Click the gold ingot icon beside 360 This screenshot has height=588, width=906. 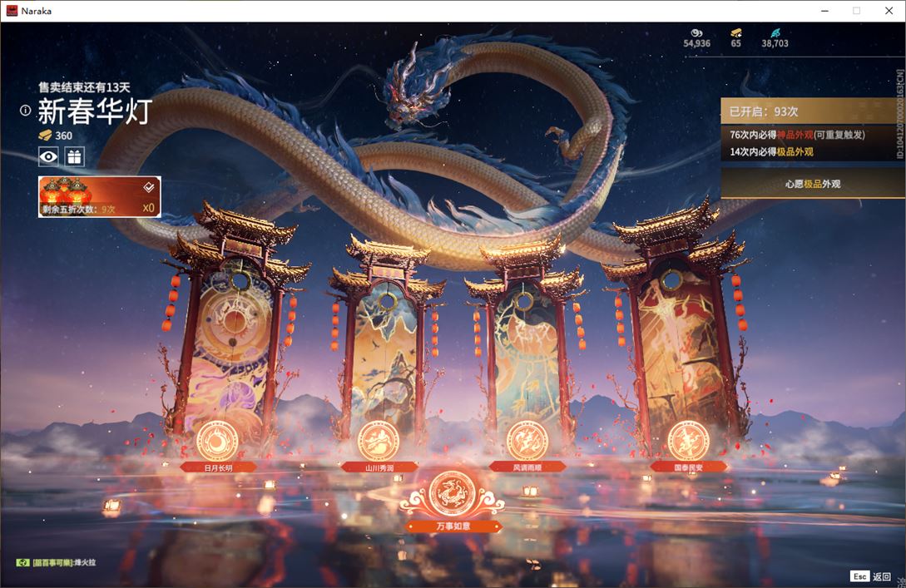pos(45,136)
